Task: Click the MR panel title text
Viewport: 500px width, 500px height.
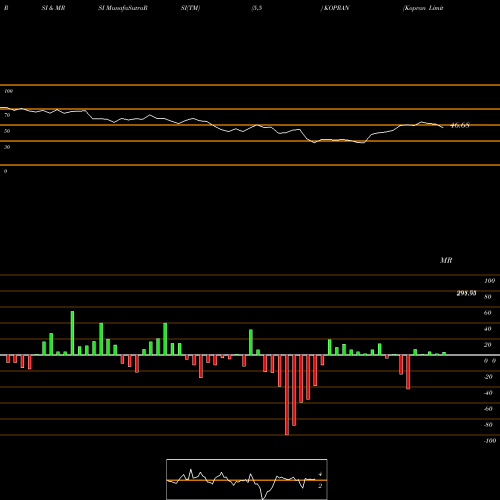Action: coord(446,260)
